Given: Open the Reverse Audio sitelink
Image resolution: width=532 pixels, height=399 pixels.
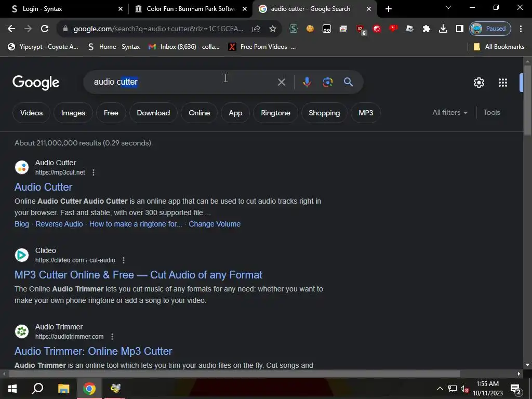Looking at the screenshot, I should coord(59,224).
